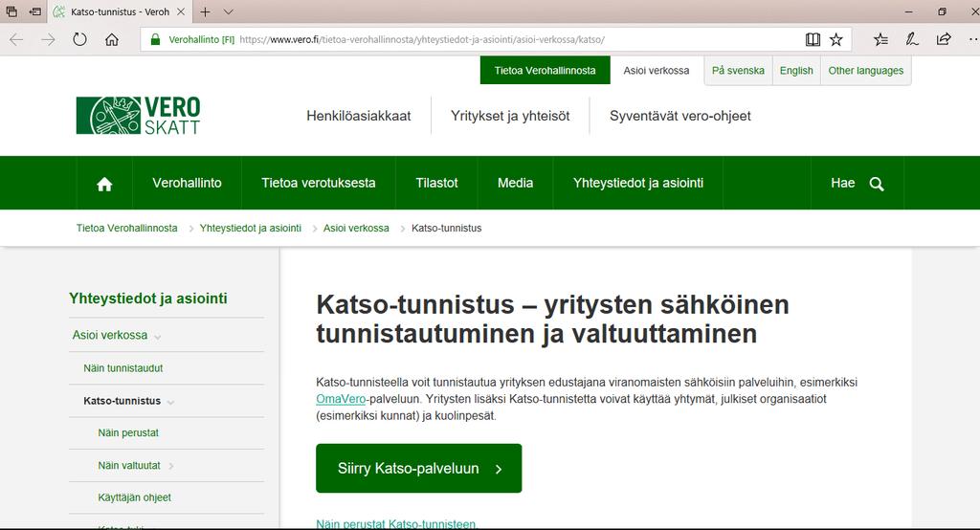Show tab previews chevron

tap(228, 11)
